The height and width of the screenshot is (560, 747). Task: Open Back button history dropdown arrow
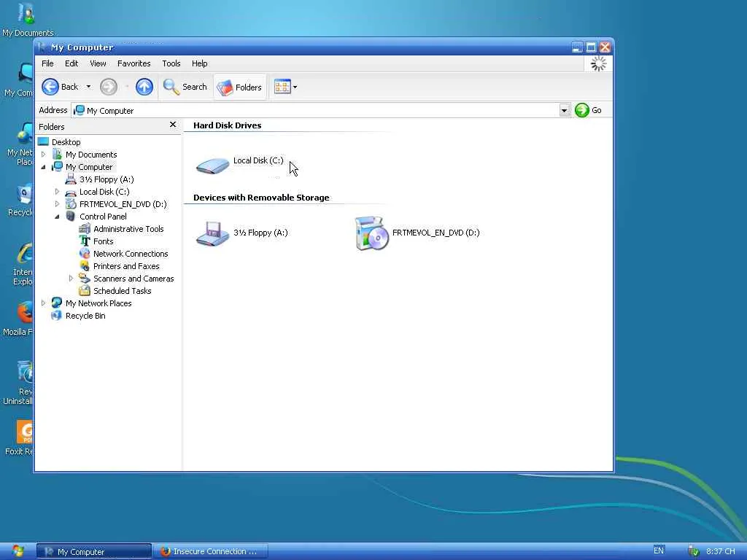(x=88, y=87)
